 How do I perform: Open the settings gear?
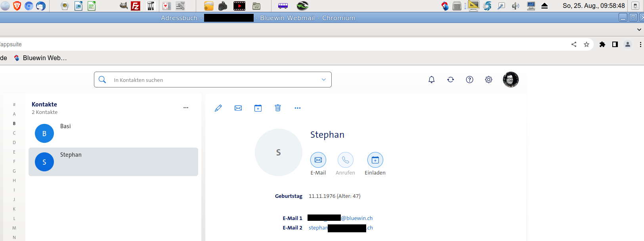click(489, 80)
